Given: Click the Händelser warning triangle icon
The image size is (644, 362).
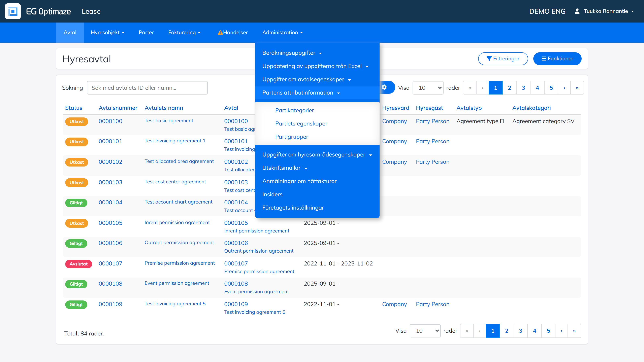Looking at the screenshot, I should (220, 32).
